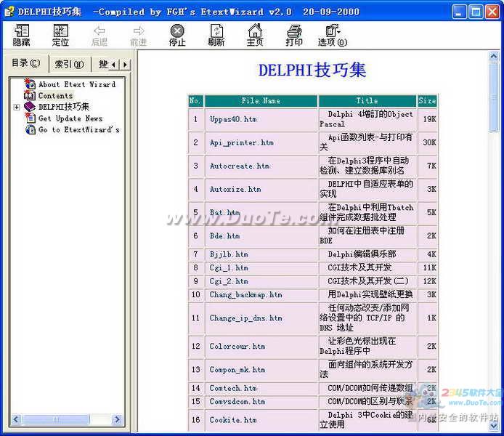
Task: Click the Stop (停止) toolbar icon
Action: click(177, 35)
